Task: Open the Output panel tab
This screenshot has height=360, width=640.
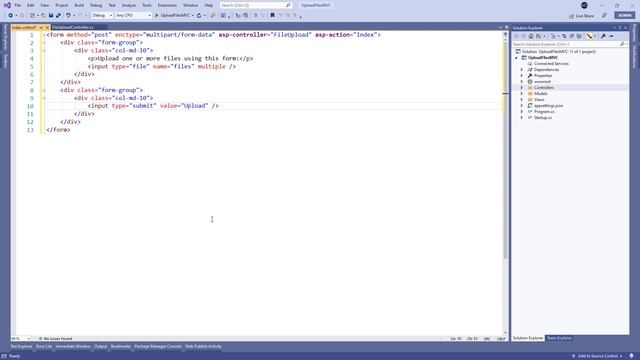Action: tap(100, 347)
